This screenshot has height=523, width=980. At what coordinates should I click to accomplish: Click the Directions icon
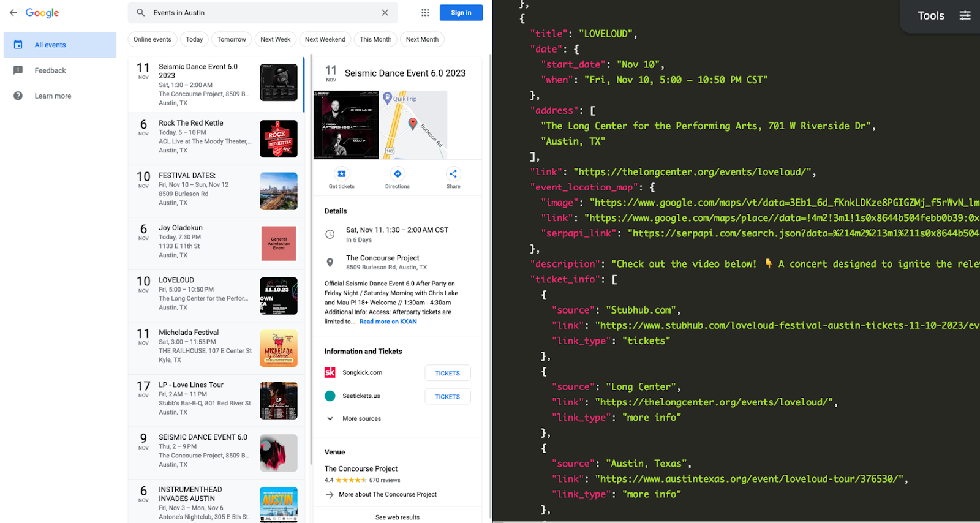click(398, 174)
